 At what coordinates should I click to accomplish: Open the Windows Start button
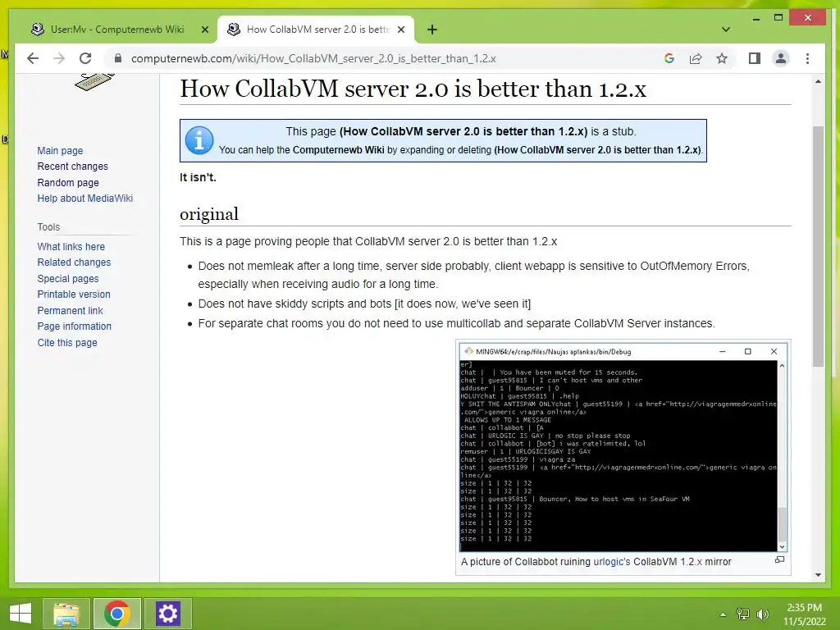click(x=21, y=614)
